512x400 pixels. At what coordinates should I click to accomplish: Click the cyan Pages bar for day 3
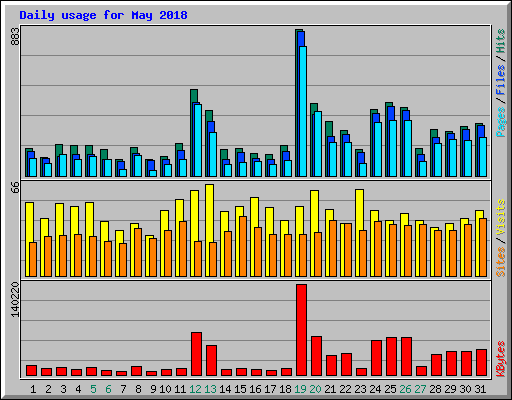[x=63, y=165]
